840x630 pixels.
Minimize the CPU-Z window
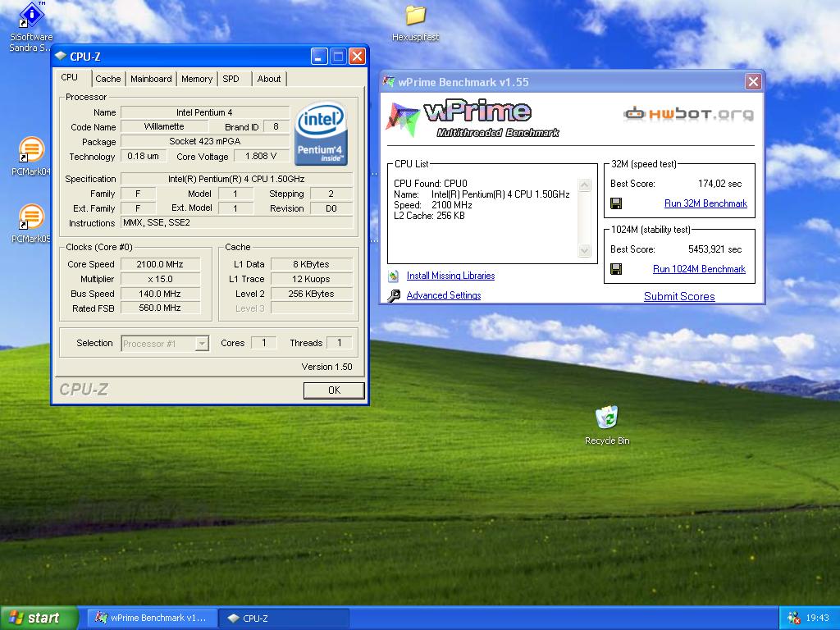(319, 57)
